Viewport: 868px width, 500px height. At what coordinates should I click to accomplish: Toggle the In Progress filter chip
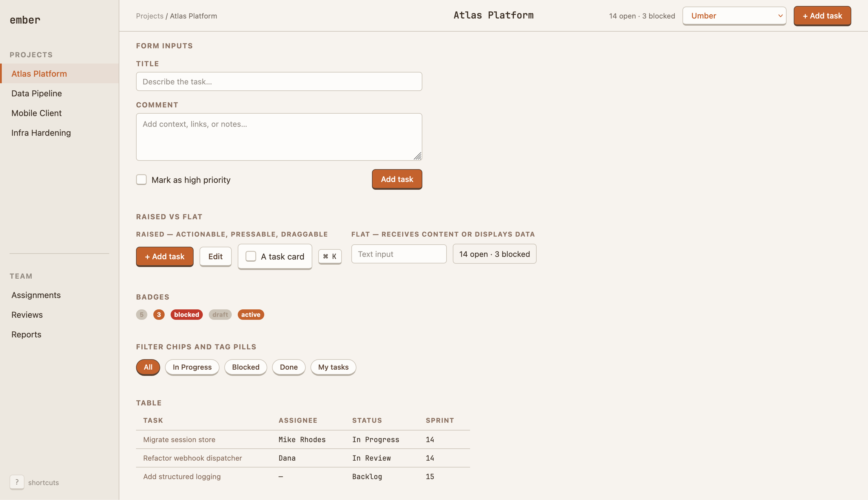click(192, 367)
